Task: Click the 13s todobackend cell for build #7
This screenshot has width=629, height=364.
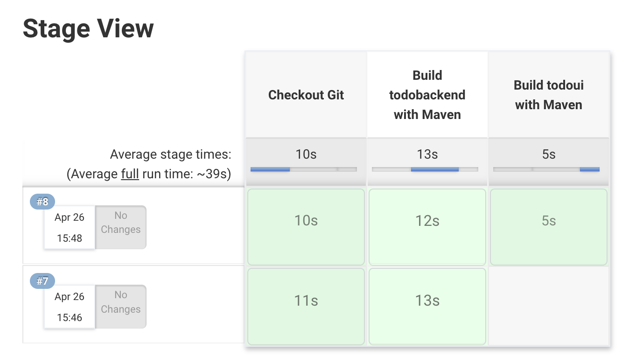Action: [427, 306]
